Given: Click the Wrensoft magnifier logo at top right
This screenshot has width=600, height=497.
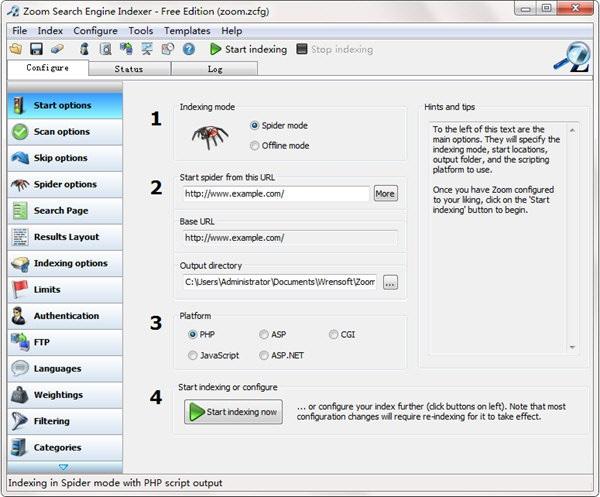Looking at the screenshot, I should point(572,57).
